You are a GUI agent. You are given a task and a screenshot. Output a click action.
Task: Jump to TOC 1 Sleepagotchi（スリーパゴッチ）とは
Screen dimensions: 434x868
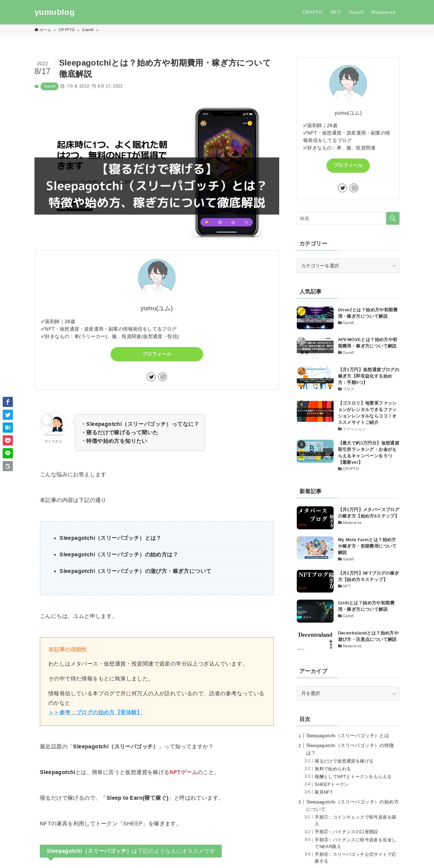point(347,736)
